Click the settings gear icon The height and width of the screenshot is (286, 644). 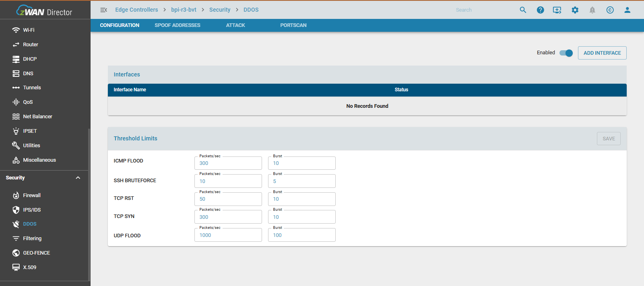tap(575, 10)
